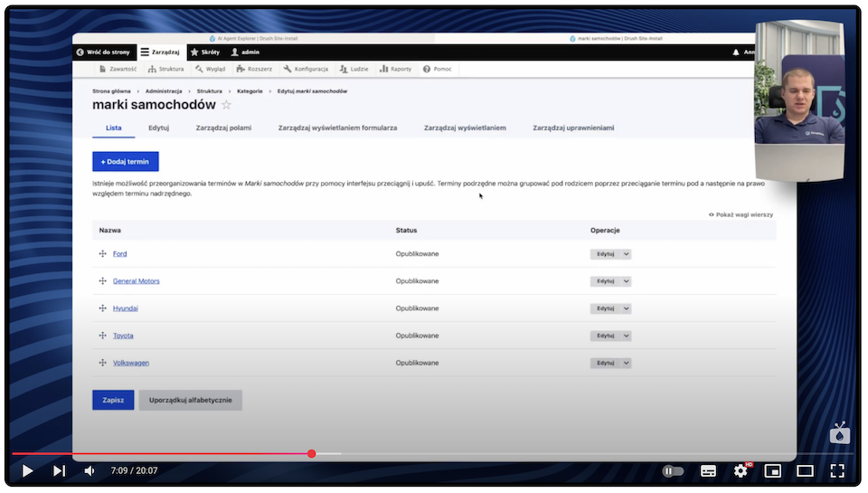Open the Toyota term link
The height and width of the screenshot is (493, 868).
(123, 336)
